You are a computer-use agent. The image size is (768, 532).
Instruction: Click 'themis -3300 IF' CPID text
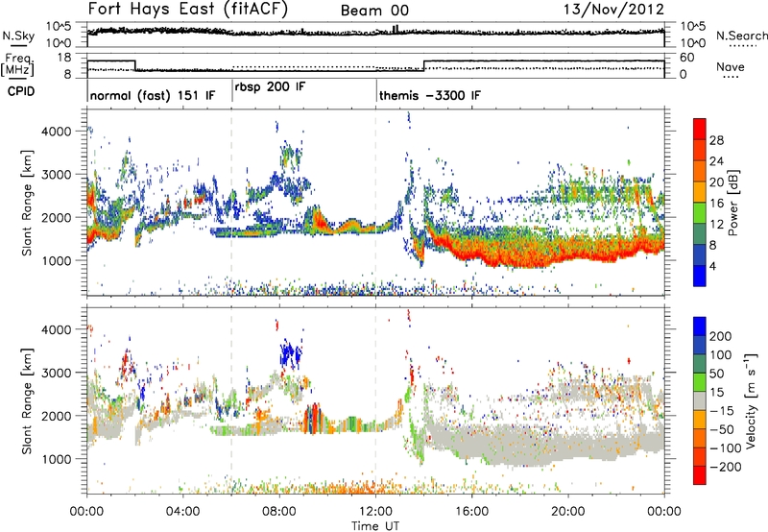429,95
